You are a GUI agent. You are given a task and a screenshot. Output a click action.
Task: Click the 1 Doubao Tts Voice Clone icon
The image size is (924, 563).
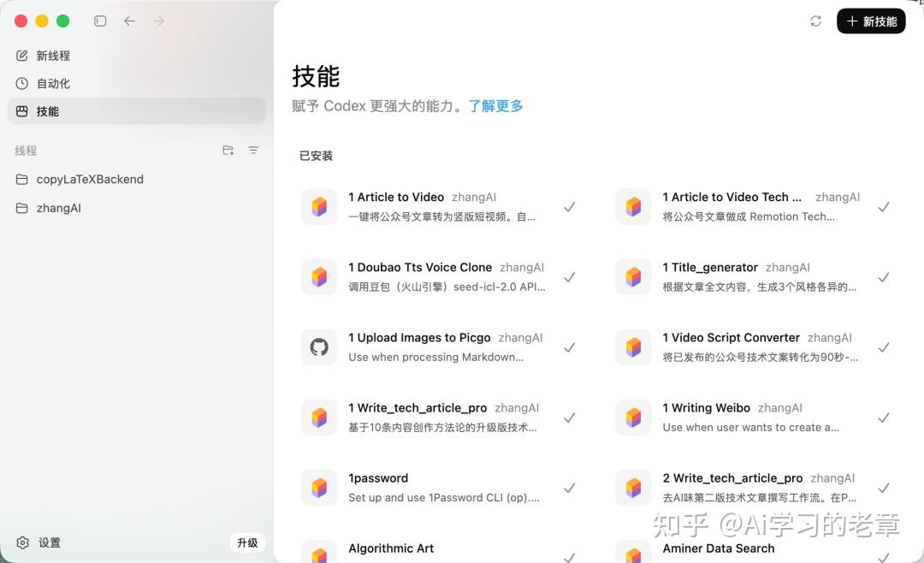pos(319,277)
